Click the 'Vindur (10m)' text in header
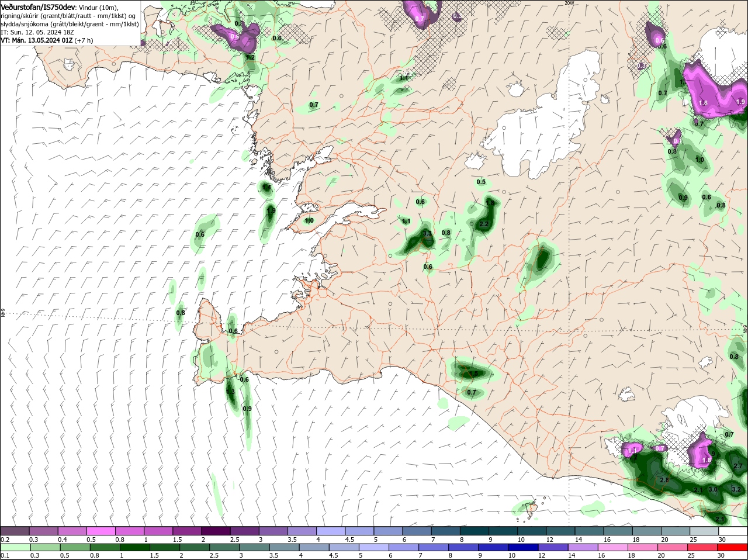The height and width of the screenshot is (560, 748). tap(98, 7)
